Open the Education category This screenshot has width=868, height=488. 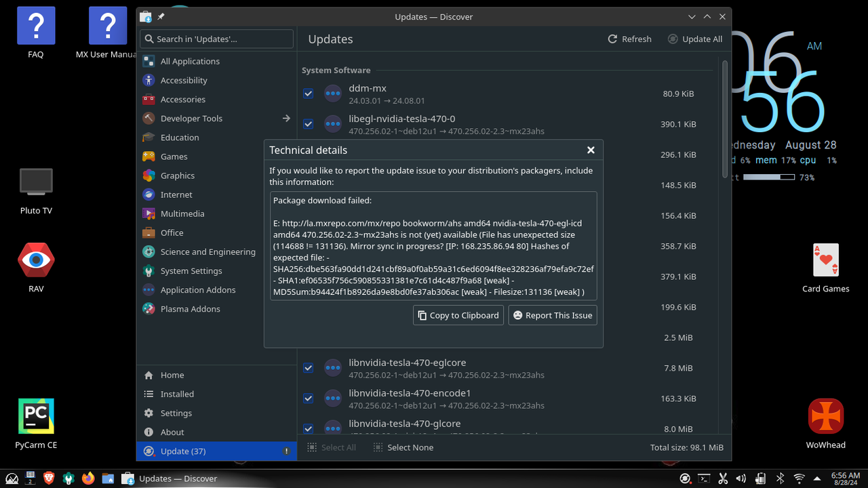(x=216, y=137)
